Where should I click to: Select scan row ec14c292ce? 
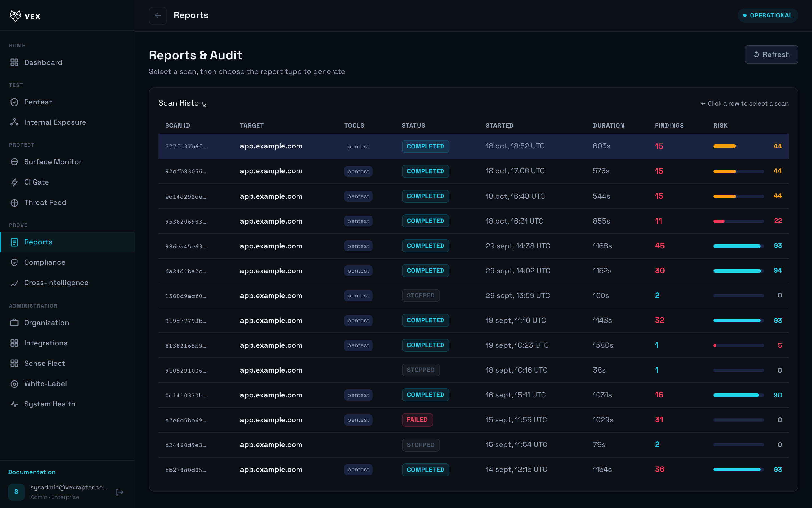click(x=473, y=196)
